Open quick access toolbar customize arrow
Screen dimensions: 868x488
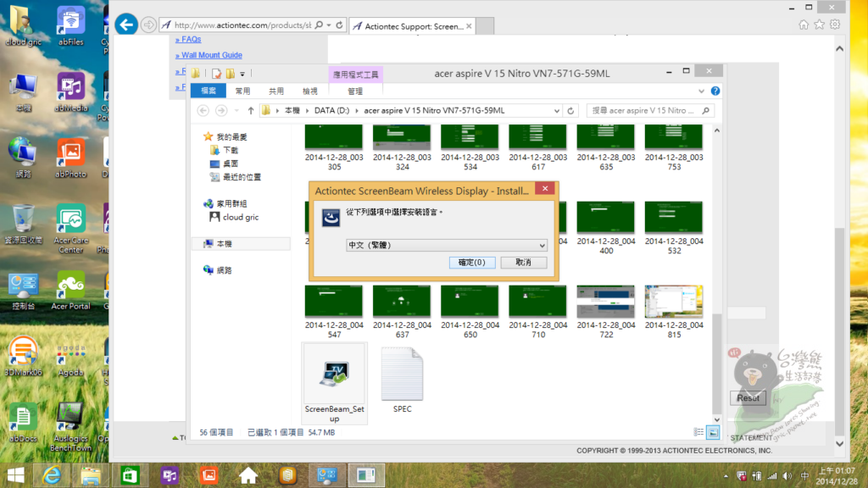[x=242, y=74]
